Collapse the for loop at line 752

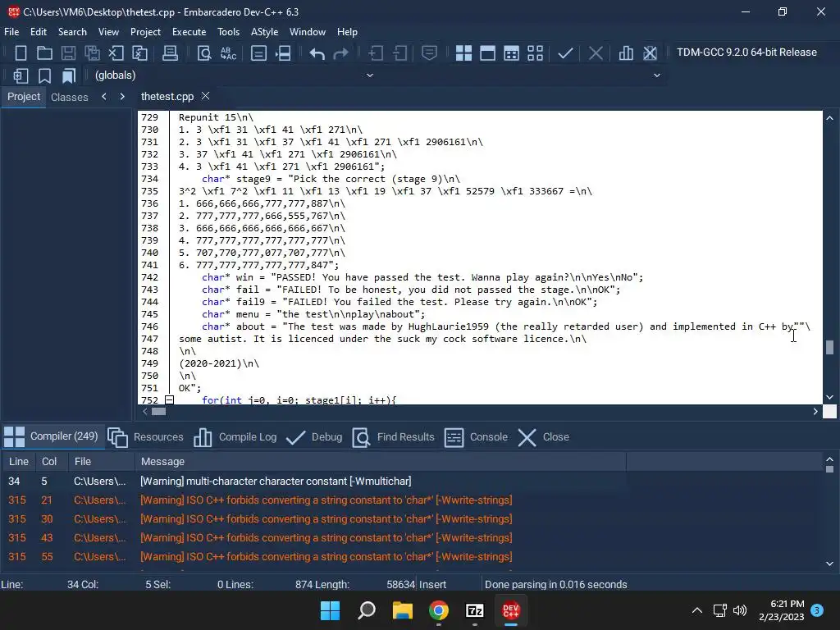coord(169,400)
